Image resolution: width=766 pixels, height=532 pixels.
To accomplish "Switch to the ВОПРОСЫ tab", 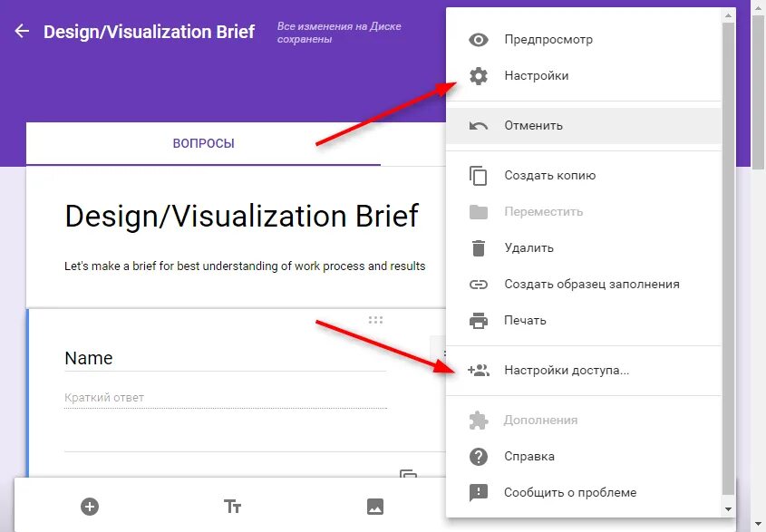I will [x=203, y=143].
